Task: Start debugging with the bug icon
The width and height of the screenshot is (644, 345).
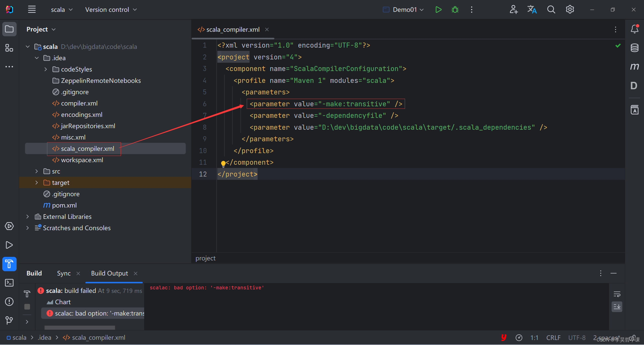Action: coord(455,10)
